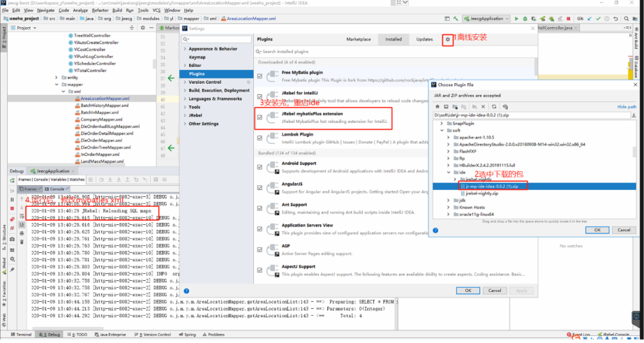Click desktop directory icon in file chooser
The width and height of the screenshot is (644, 343).
[x=446, y=106]
